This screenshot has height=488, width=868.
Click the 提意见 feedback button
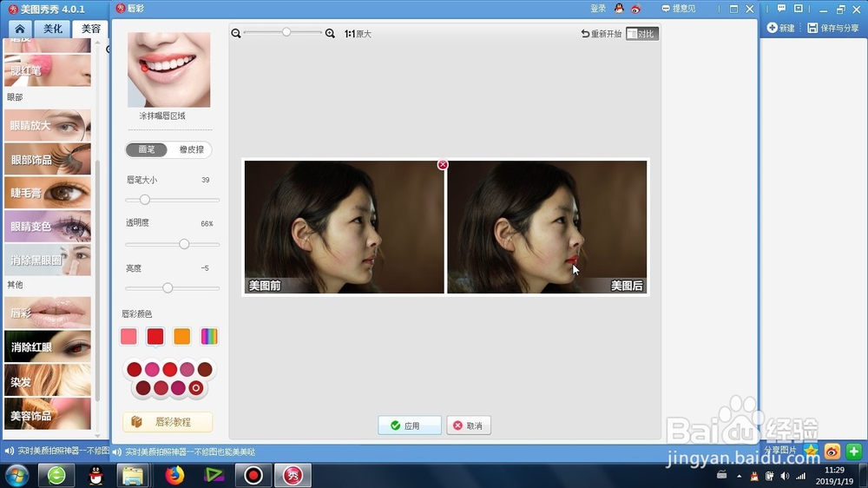click(x=679, y=9)
